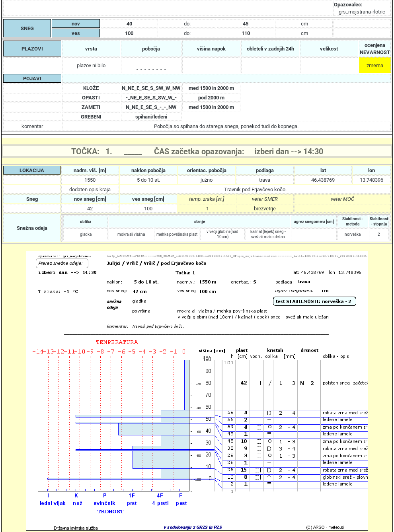
Task: Select the 'višina napok' column header
Action: 211,49
